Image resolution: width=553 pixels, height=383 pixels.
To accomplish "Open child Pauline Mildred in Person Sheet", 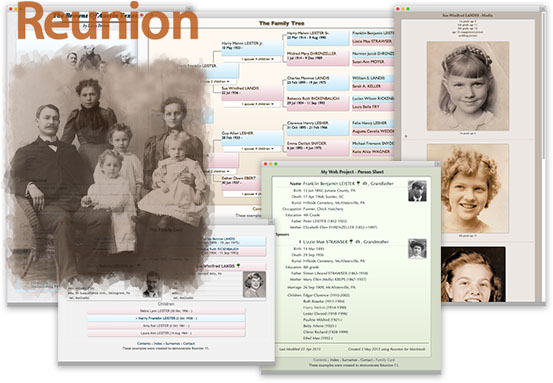I will tap(322, 320).
